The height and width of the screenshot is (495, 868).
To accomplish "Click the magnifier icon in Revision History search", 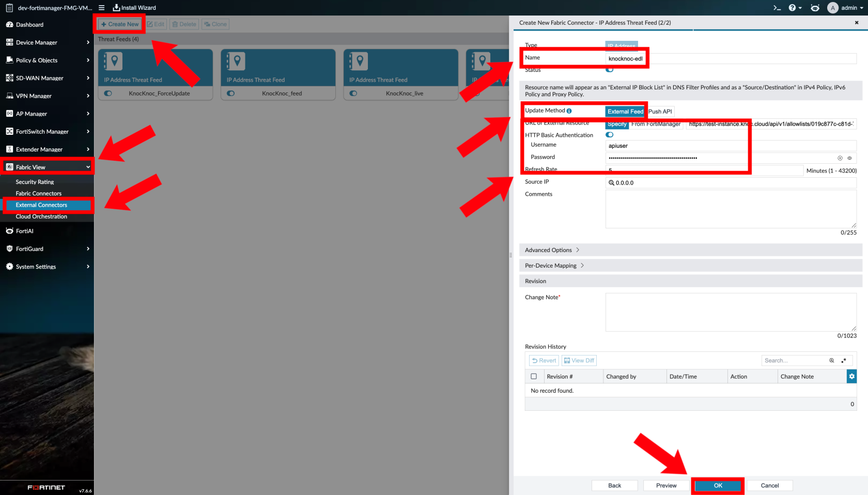I will 831,360.
